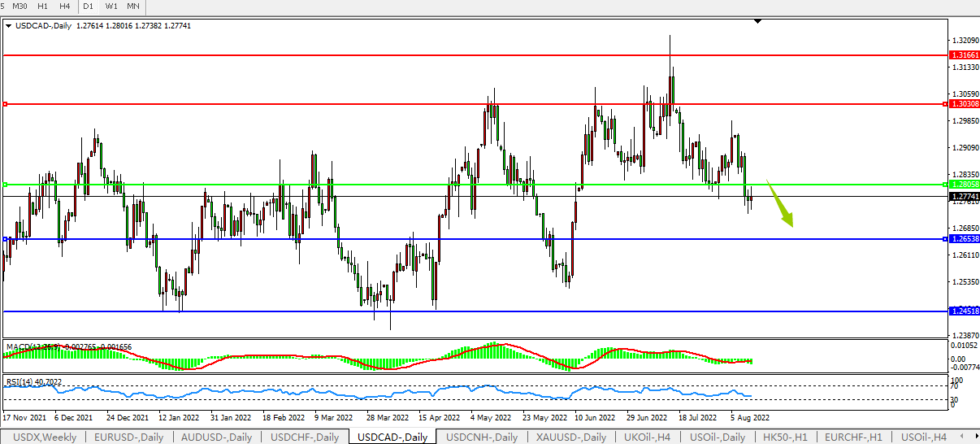The width and height of the screenshot is (980, 444).
Task: Click the chart shift triangle marker at top
Action: 757,21
